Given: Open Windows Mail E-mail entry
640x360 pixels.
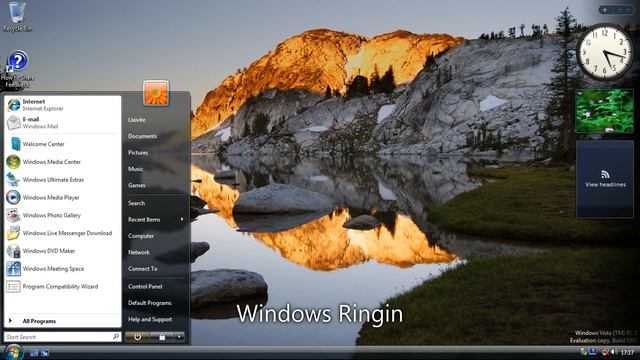Looking at the screenshot, I should [x=63, y=122].
